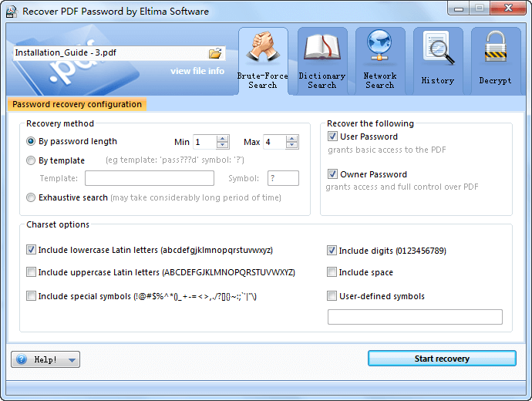Click the Help! button

click(x=45, y=359)
